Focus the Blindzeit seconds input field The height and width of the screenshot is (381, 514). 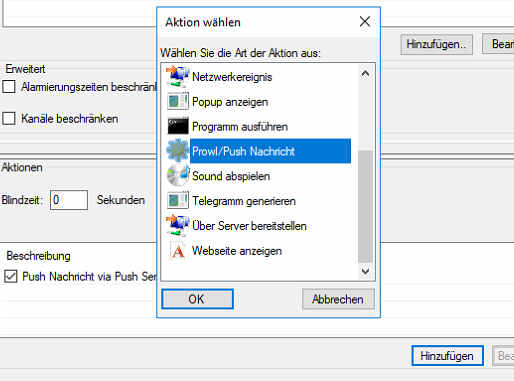point(69,200)
